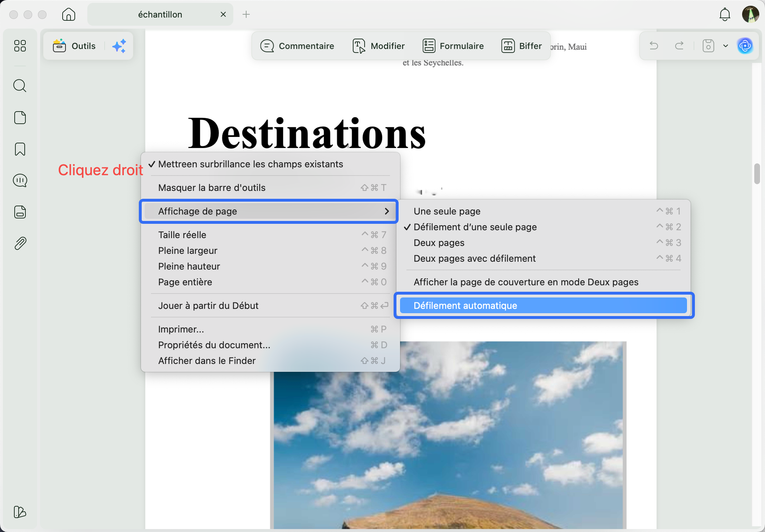Select the Modifier tool
The image size is (765, 532).
coord(379,46)
